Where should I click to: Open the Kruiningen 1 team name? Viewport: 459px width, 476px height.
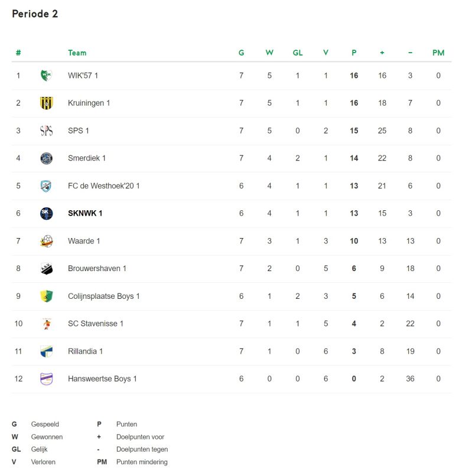[89, 103]
